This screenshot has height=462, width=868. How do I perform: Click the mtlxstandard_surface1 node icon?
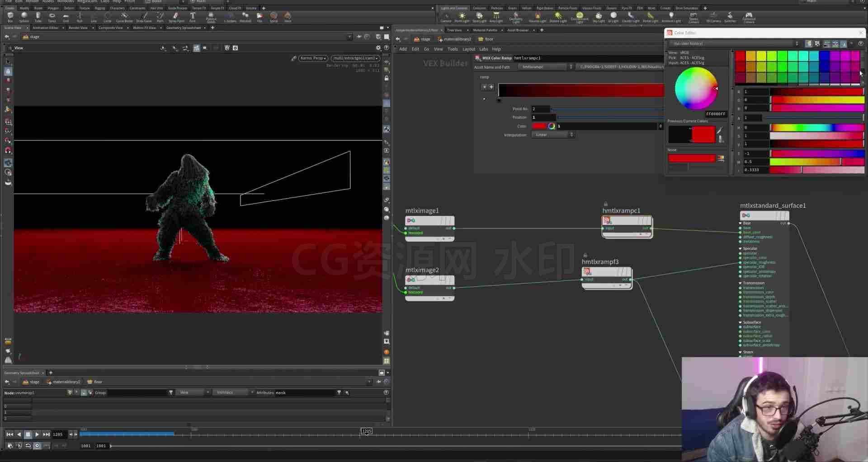point(746,215)
